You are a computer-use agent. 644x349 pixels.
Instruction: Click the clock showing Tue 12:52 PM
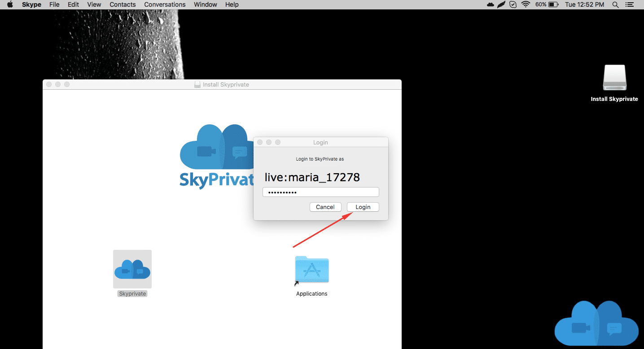[584, 4]
